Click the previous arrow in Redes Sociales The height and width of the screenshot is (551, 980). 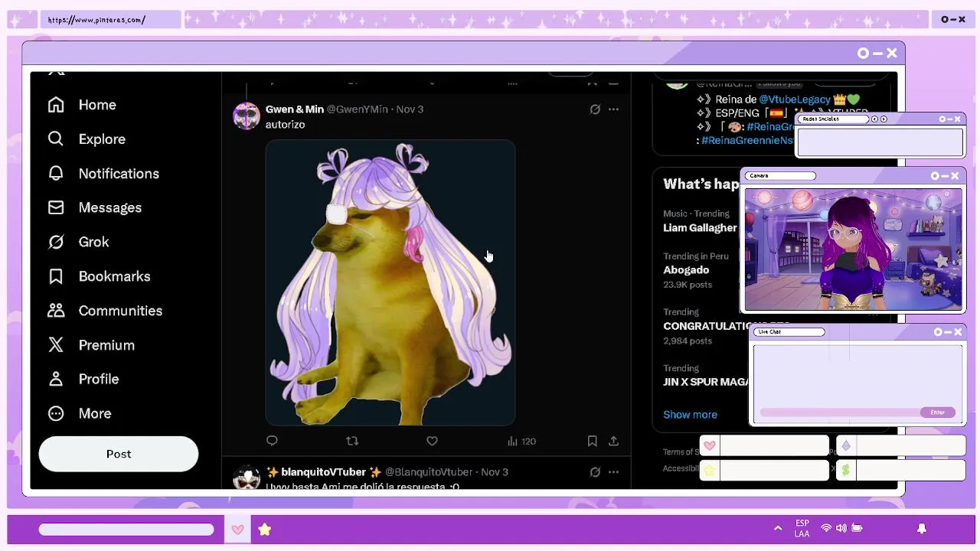[x=875, y=119]
